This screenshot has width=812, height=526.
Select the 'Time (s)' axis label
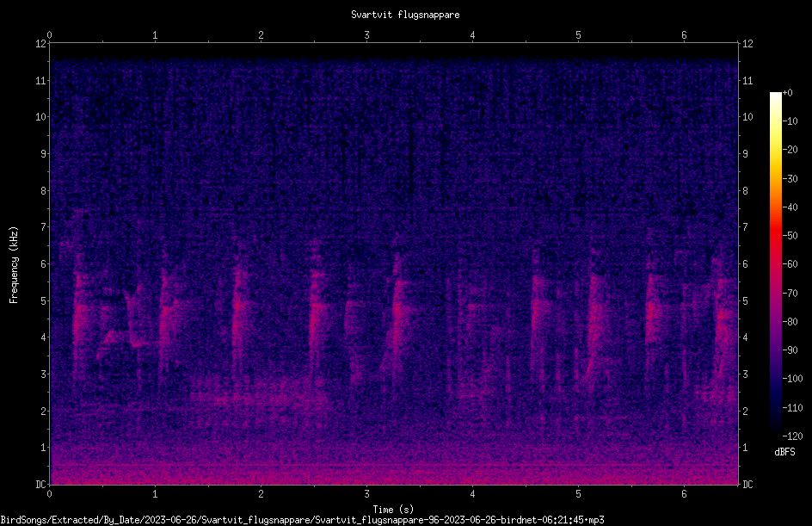[393, 510]
